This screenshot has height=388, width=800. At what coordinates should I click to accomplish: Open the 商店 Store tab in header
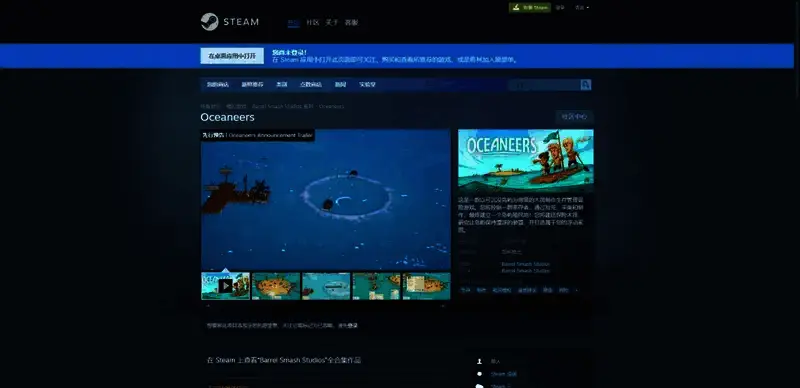point(293,22)
